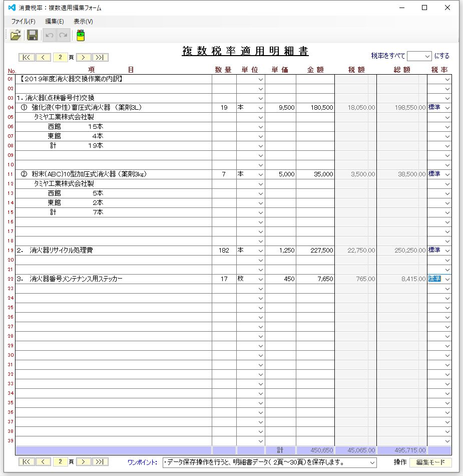This screenshot has height=476, width=463.
Task: Select the 1. 消火器(点検番号付)交換 item cell
Action: [114, 98]
